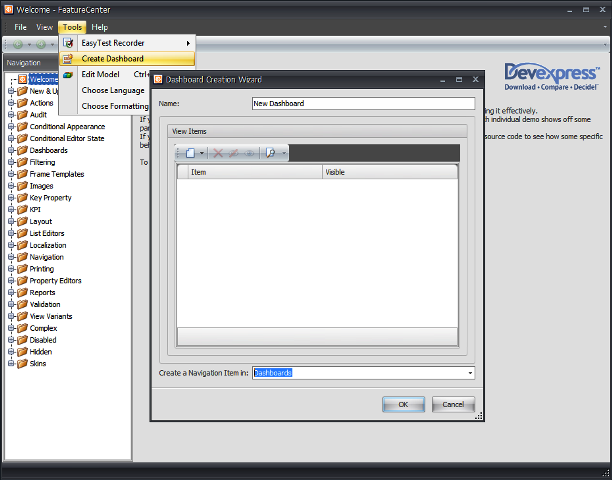Image resolution: width=612 pixels, height=480 pixels.
Task: Click the Welcome node icon in navigation tree
Action: coord(23,79)
